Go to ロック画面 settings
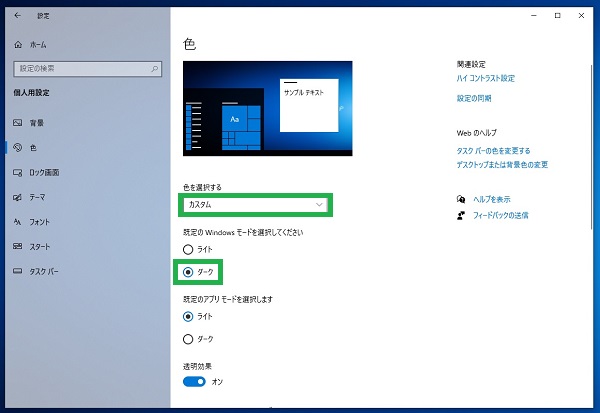The width and height of the screenshot is (600, 413). pyautogui.click(x=44, y=173)
